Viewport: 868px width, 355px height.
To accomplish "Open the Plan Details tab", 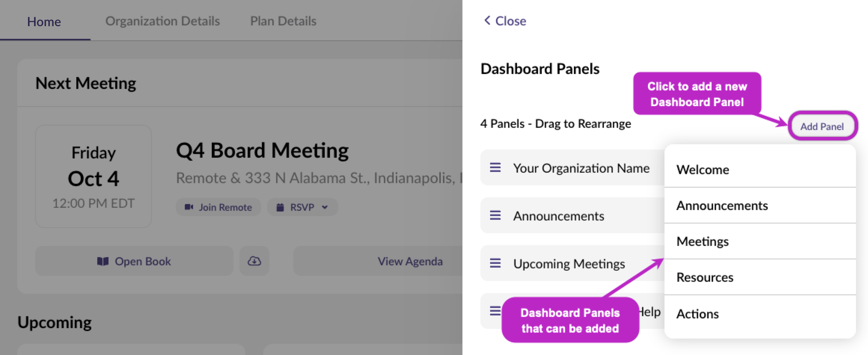I will pos(283,21).
